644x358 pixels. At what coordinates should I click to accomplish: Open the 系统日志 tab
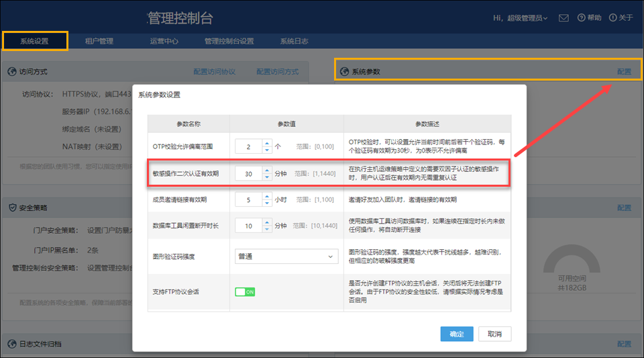click(294, 41)
